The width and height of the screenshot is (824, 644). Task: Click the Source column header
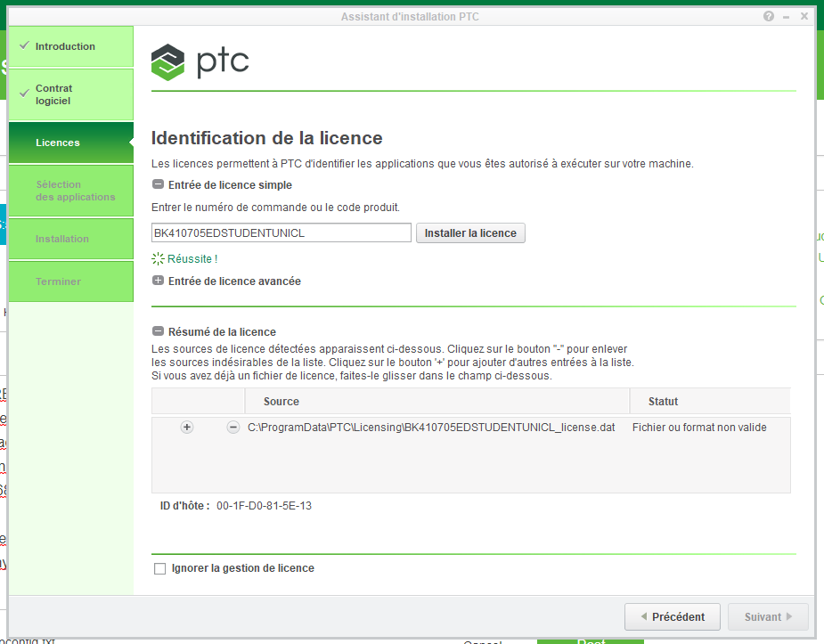coord(437,402)
